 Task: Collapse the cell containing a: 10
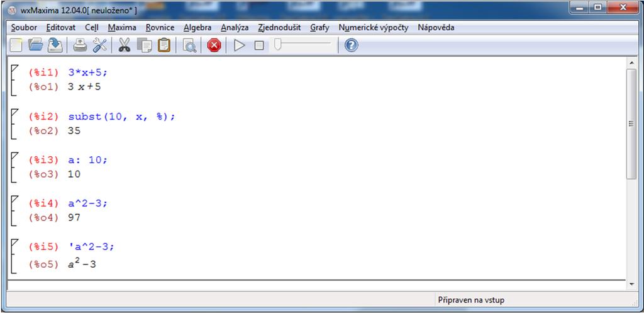(14, 156)
